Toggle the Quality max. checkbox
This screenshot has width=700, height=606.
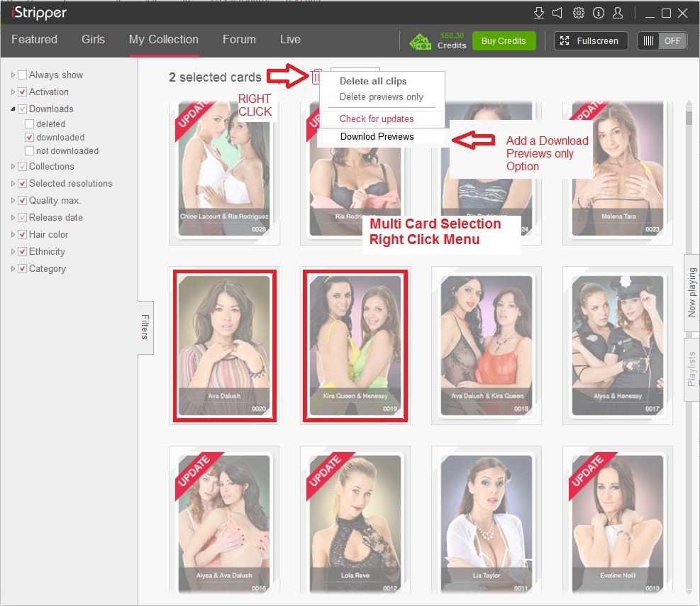[x=22, y=200]
